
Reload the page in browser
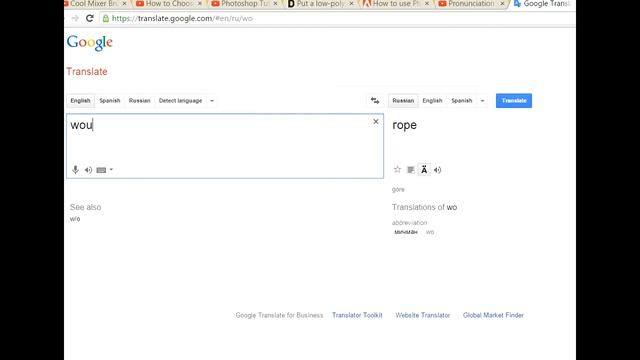tap(90, 18)
